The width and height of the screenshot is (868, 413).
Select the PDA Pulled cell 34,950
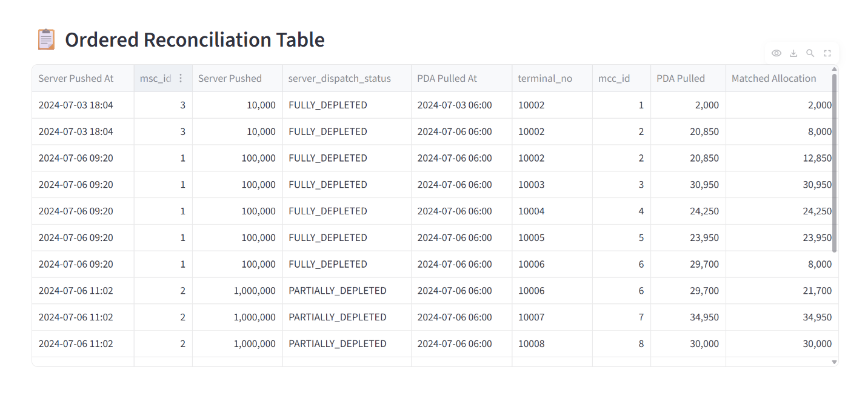click(688, 317)
